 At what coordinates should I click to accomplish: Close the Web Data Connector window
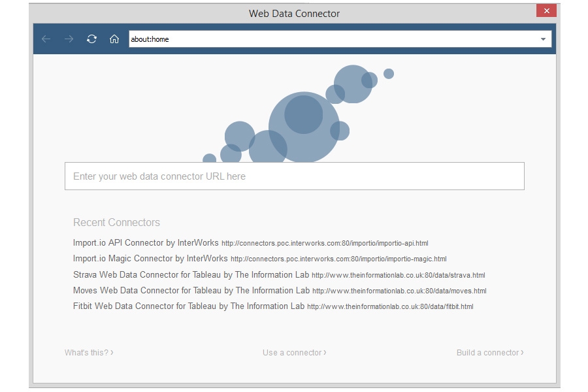(547, 10)
